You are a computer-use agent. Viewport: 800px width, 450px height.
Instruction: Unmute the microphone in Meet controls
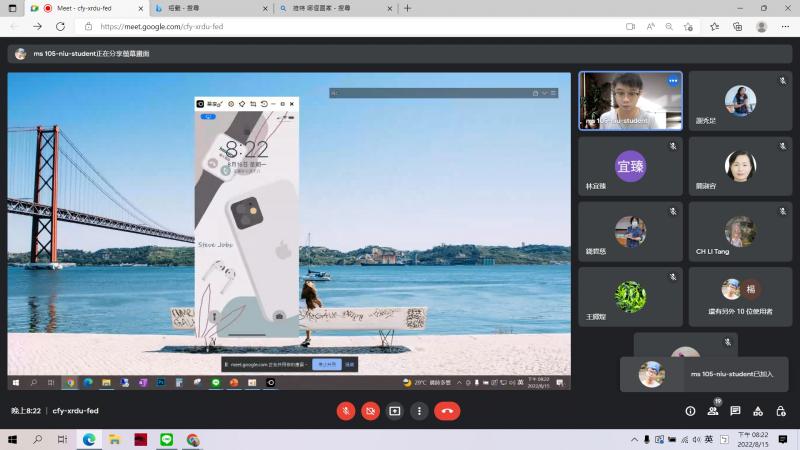pos(346,411)
